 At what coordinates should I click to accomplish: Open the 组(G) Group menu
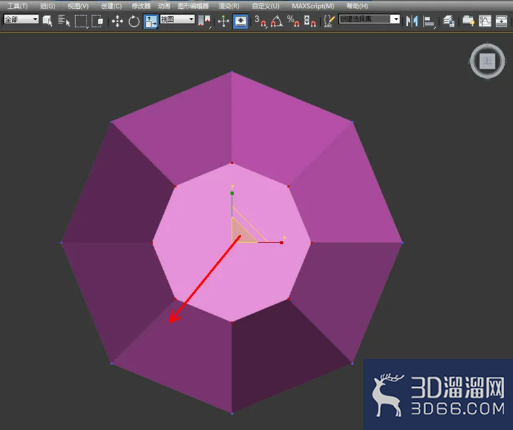coord(47,6)
